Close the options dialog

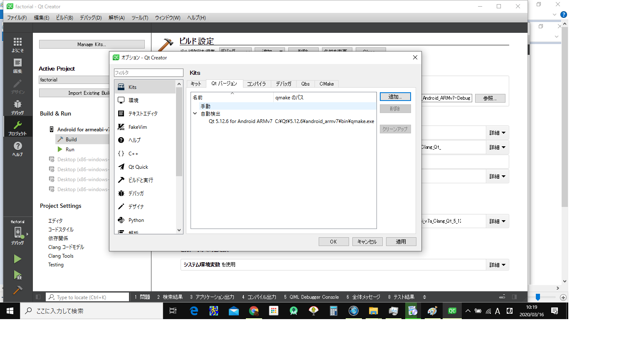[x=415, y=57]
